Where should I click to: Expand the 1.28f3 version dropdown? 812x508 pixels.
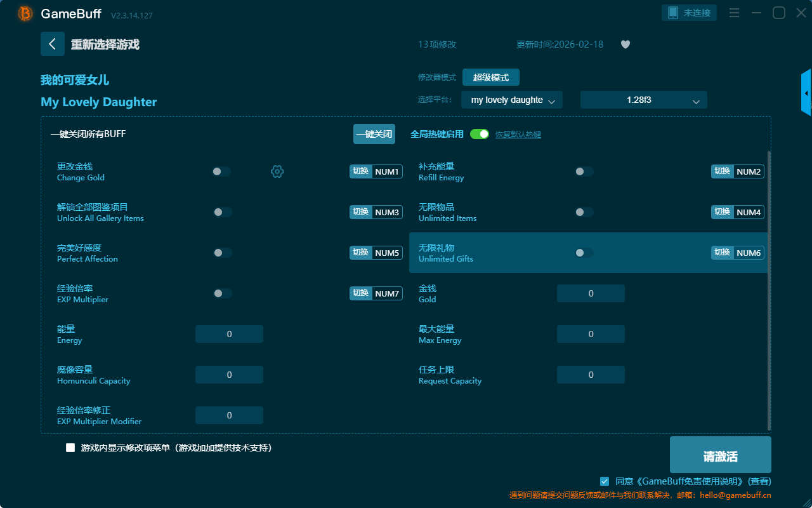643,100
